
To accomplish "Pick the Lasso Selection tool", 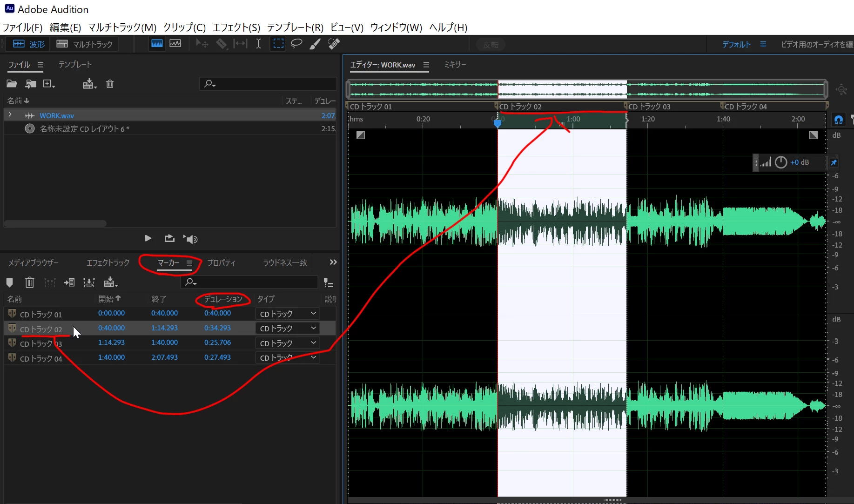I will (296, 44).
